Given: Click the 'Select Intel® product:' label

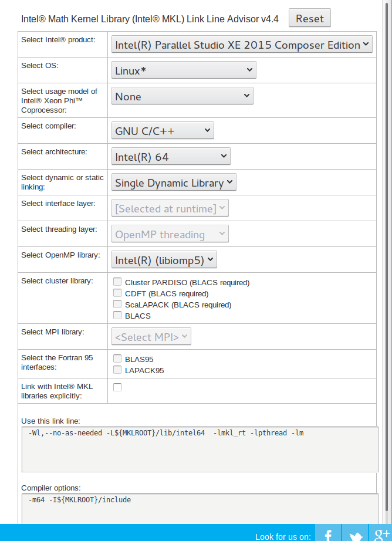Looking at the screenshot, I should click(x=58, y=40).
